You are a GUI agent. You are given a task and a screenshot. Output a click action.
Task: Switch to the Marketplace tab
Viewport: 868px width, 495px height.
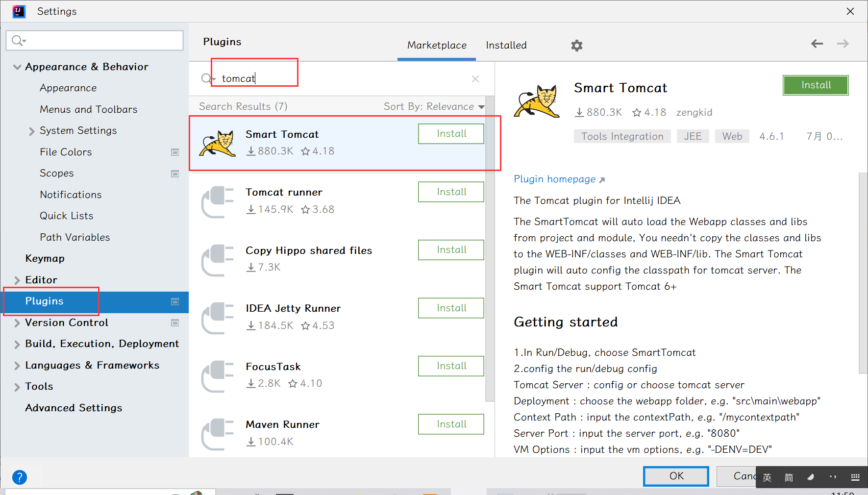click(x=437, y=46)
